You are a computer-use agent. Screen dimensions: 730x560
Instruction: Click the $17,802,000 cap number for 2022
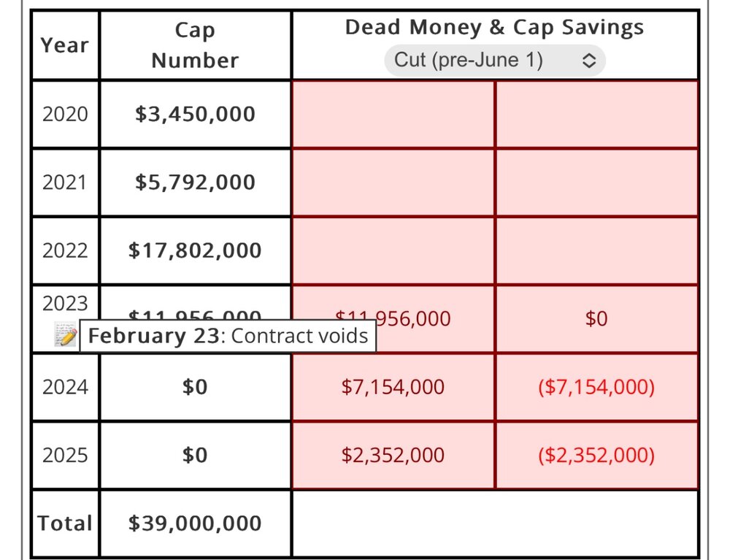click(195, 250)
